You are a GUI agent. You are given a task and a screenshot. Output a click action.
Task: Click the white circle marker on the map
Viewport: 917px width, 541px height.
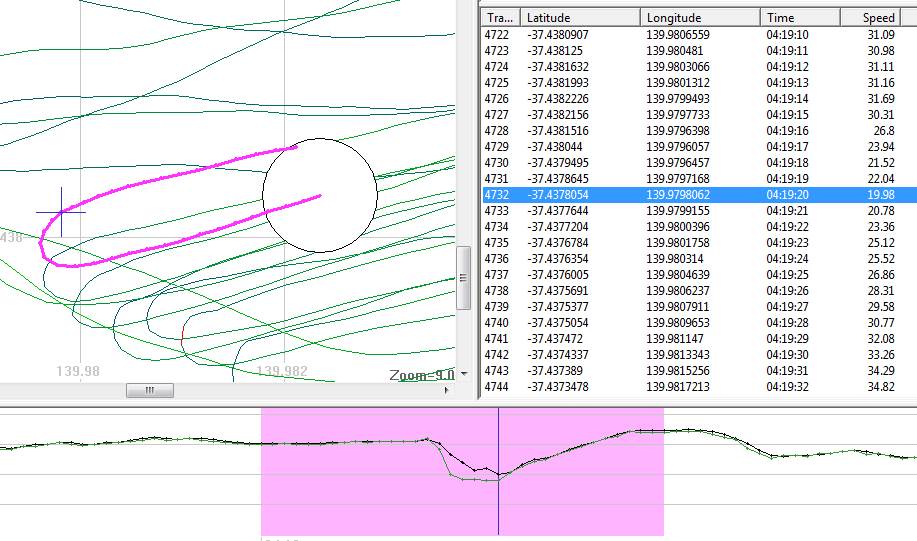pyautogui.click(x=319, y=195)
